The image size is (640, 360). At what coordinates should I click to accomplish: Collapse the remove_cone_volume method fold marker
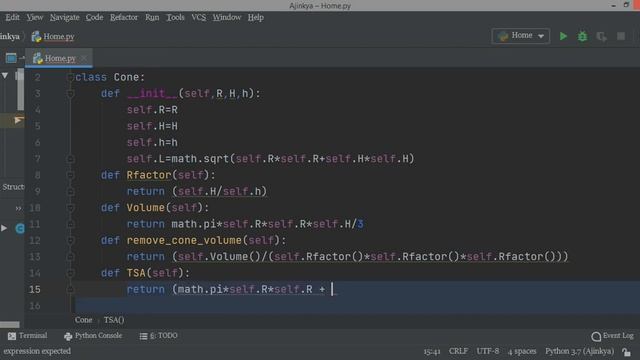tap(70, 240)
